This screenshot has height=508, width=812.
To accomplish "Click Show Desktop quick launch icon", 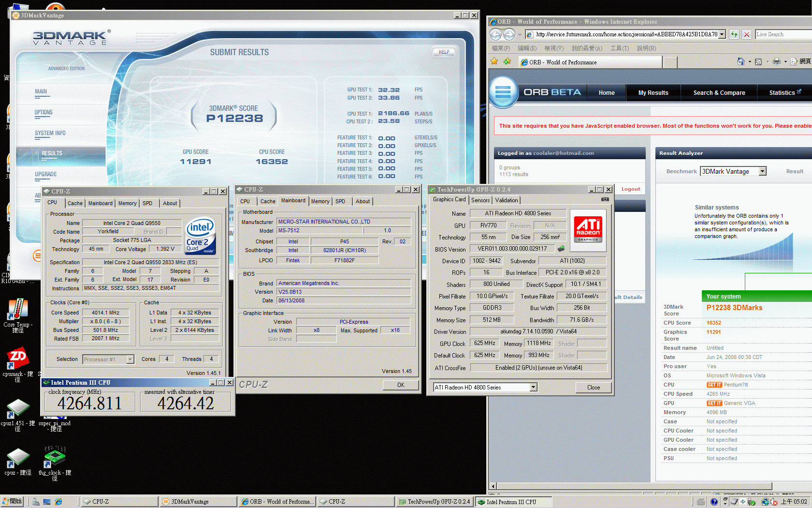I will point(47,502).
